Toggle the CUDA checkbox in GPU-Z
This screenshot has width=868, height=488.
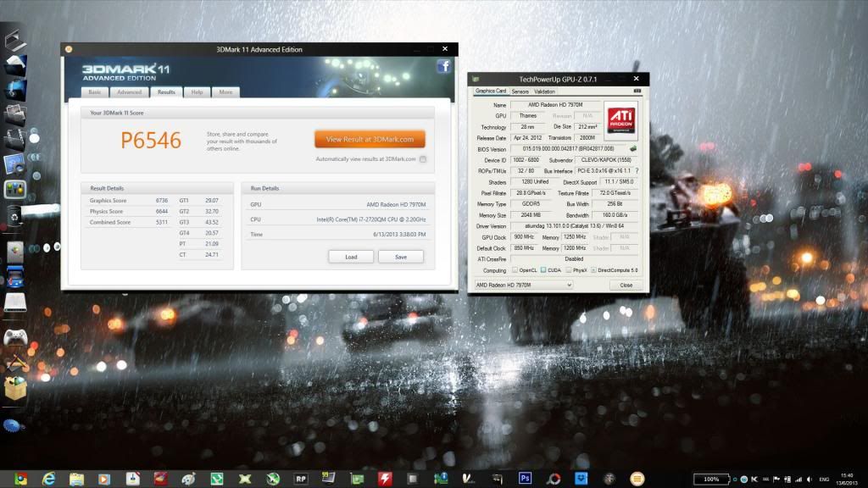[543, 270]
